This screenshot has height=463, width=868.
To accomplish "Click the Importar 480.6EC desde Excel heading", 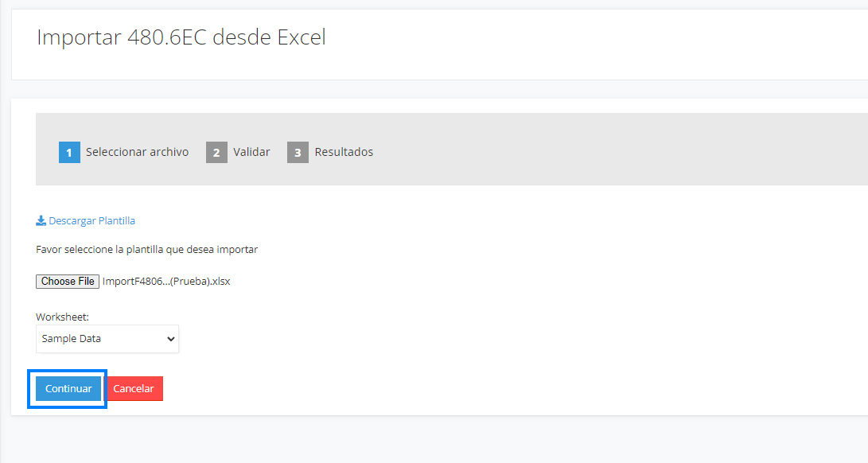I will tap(181, 37).
